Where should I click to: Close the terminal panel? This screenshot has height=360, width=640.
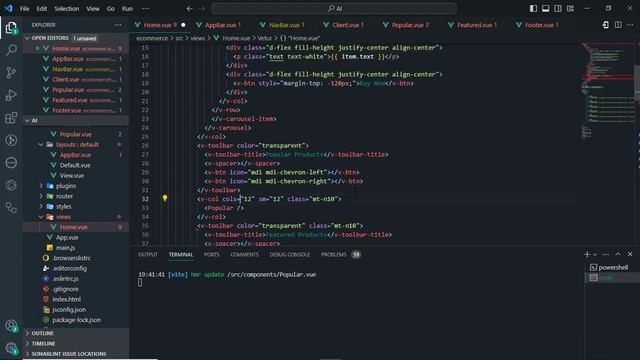630,254
